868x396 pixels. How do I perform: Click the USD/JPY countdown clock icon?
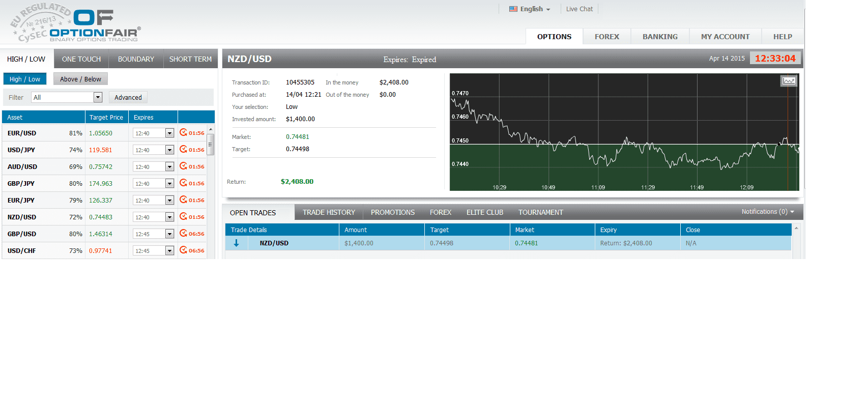click(x=183, y=150)
